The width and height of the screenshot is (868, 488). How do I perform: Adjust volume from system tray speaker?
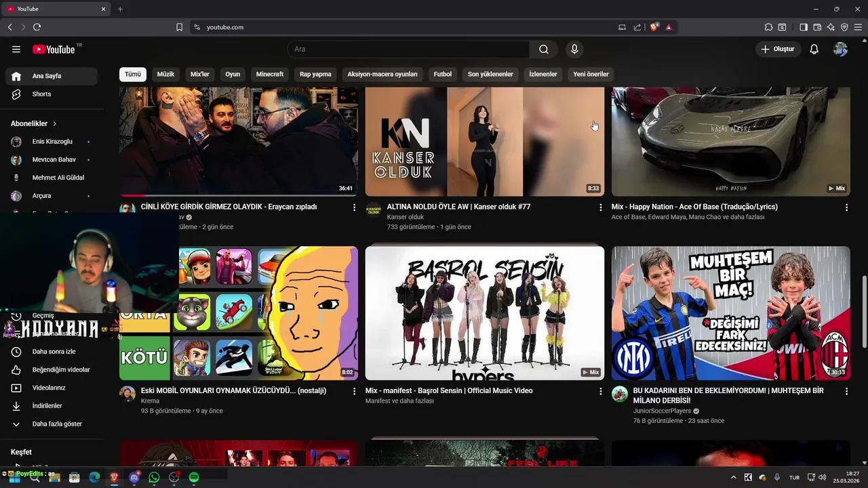tap(823, 477)
